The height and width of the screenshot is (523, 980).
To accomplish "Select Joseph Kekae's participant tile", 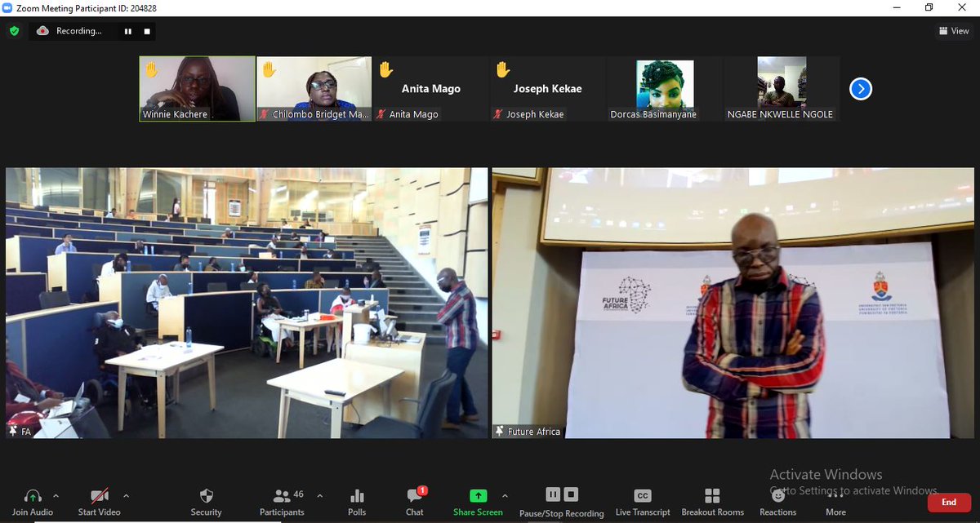I will click(x=547, y=89).
